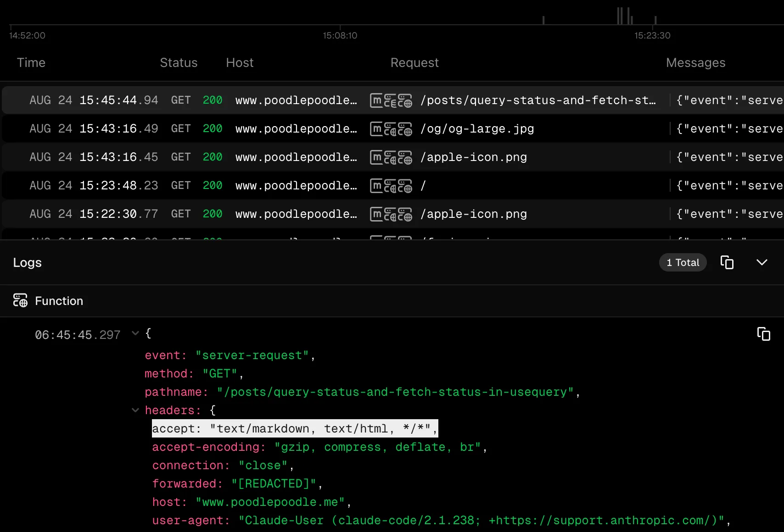
Task: Collapse the headers object chevron
Action: click(135, 410)
